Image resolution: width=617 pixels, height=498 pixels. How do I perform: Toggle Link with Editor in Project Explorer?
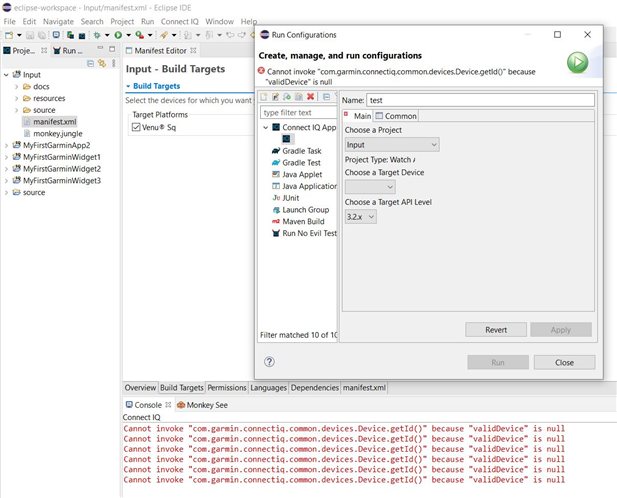tap(102, 63)
